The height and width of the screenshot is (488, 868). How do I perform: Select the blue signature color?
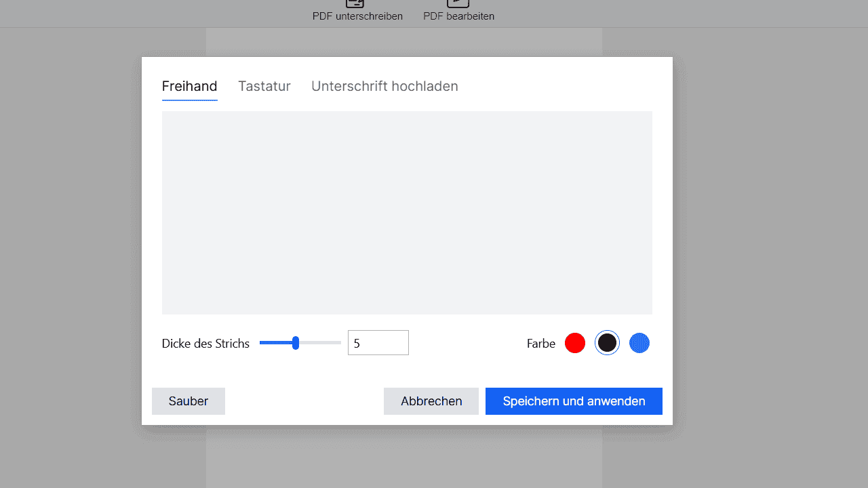pyautogui.click(x=639, y=343)
